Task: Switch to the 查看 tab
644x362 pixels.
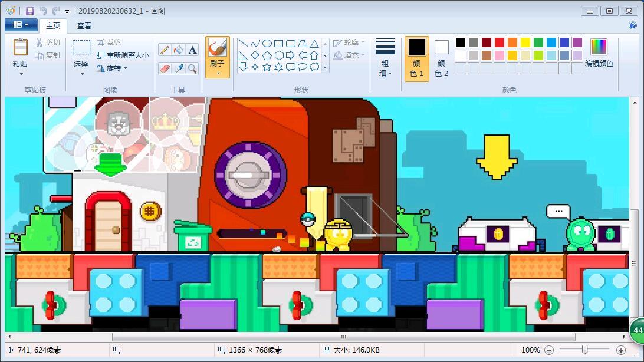Action: point(84,25)
